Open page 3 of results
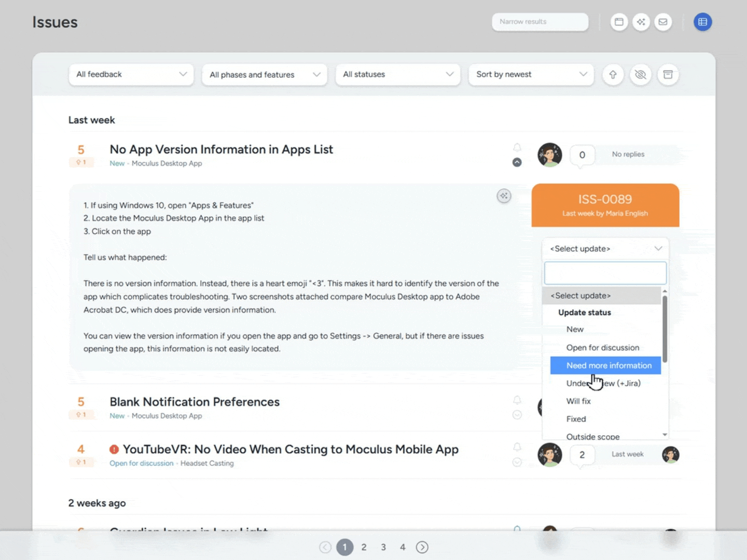 pyautogui.click(x=383, y=547)
